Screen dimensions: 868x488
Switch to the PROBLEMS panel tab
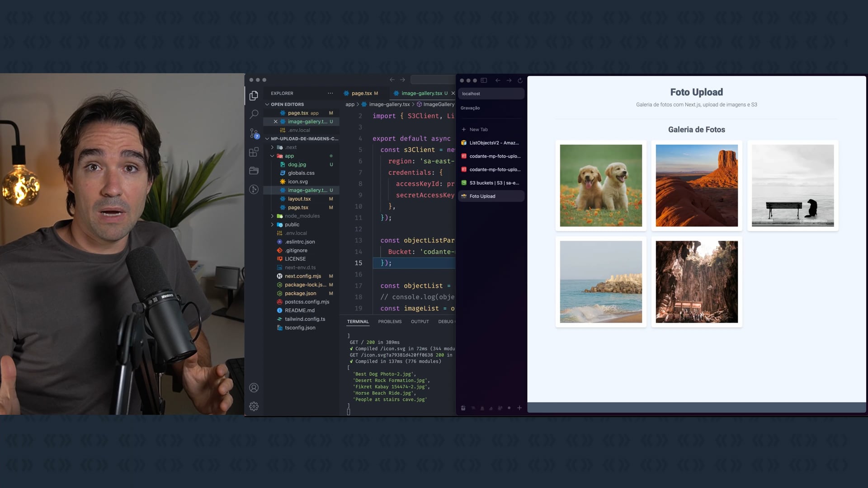click(390, 322)
